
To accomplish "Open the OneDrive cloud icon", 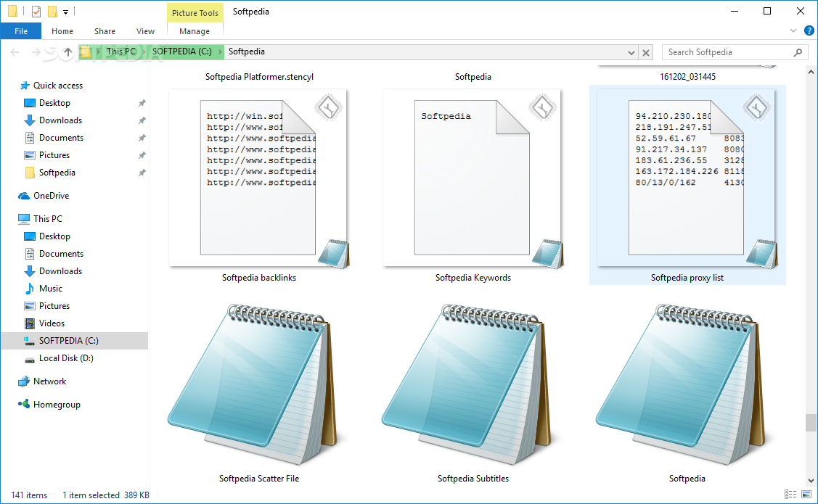I will point(24,196).
